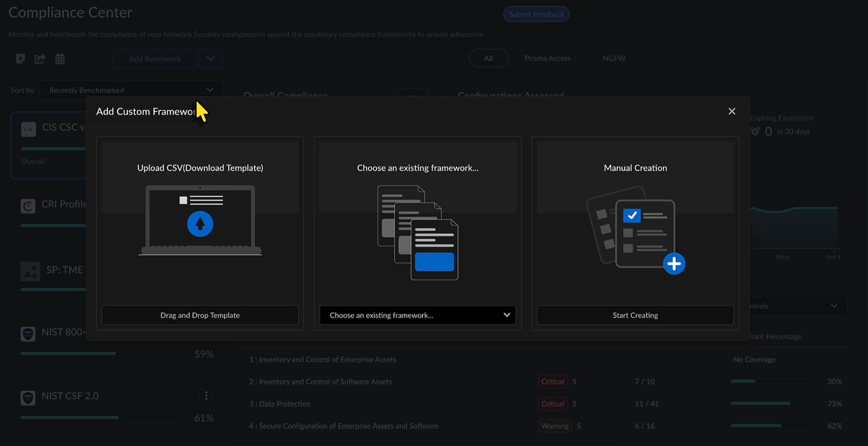
Task: Open NIST CSF 2.0 three-dot menu
Action: pyautogui.click(x=206, y=396)
